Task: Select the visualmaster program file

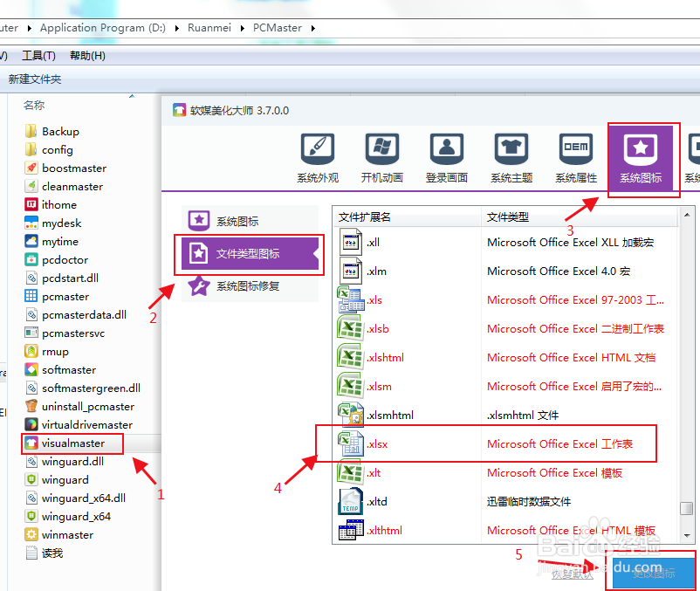Action: (65, 443)
